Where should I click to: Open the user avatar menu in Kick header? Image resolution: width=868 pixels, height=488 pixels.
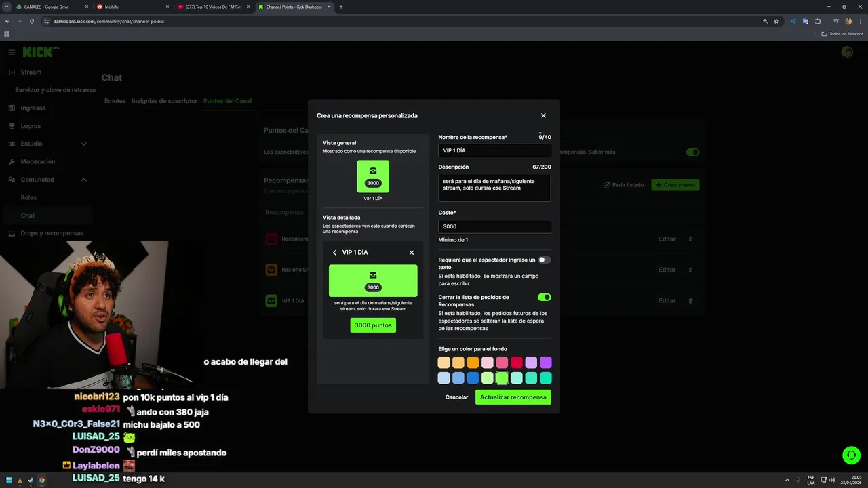pos(847,52)
